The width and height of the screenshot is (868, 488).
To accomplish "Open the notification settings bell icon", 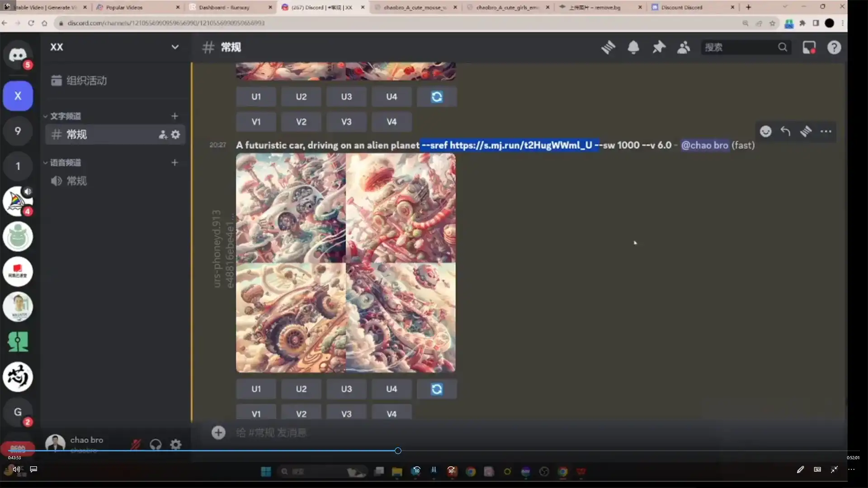I will [633, 47].
